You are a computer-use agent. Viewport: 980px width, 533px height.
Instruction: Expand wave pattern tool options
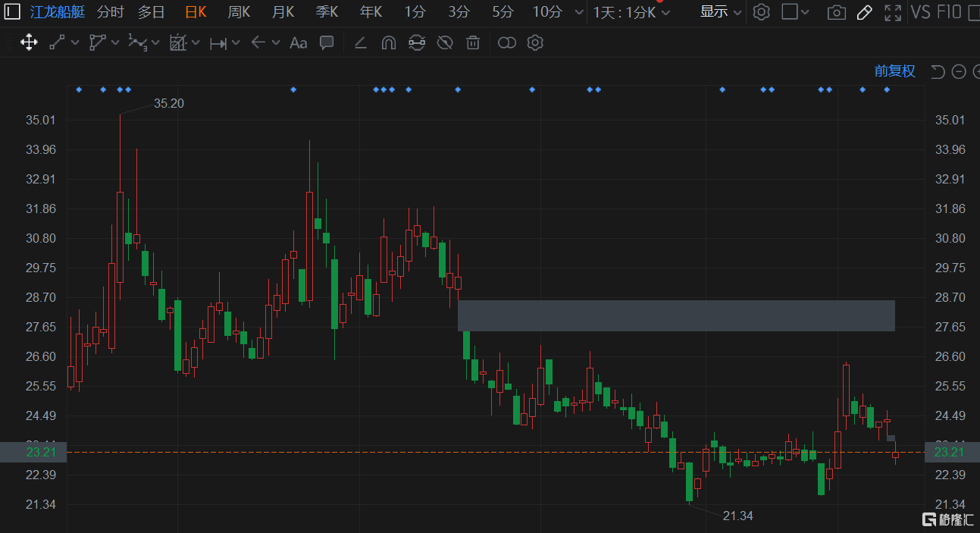[x=155, y=43]
